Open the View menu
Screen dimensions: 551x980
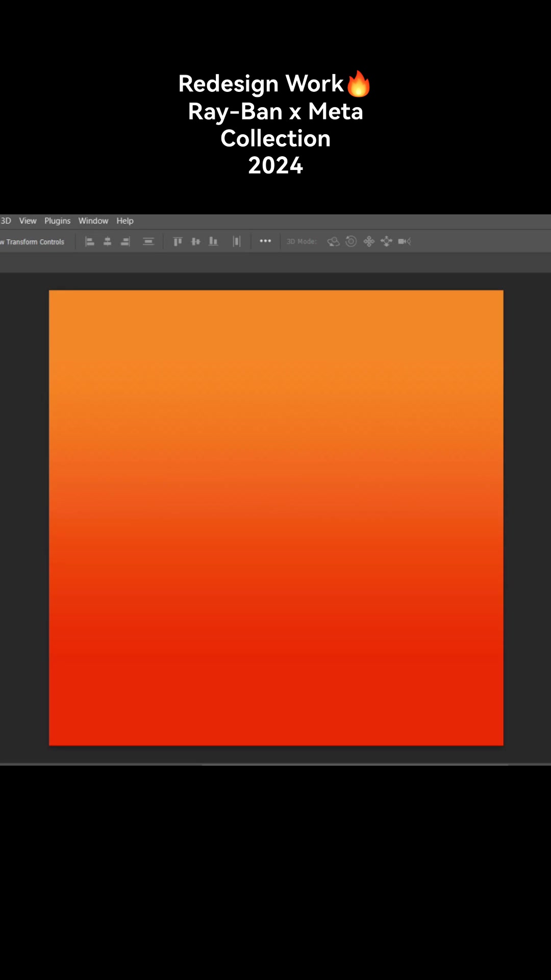pyautogui.click(x=28, y=221)
